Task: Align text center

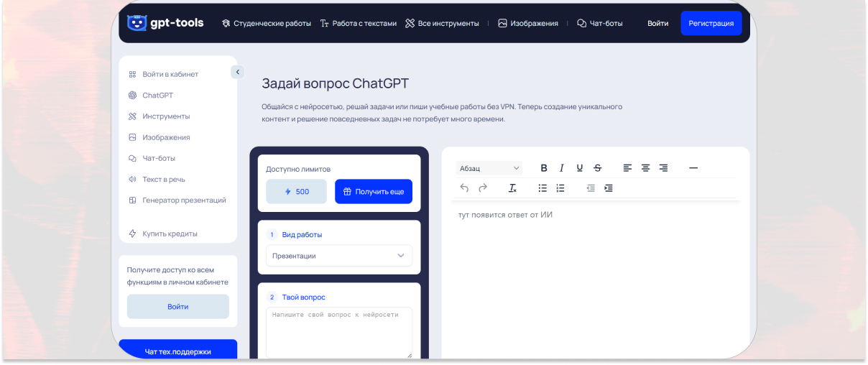Action: click(x=645, y=168)
